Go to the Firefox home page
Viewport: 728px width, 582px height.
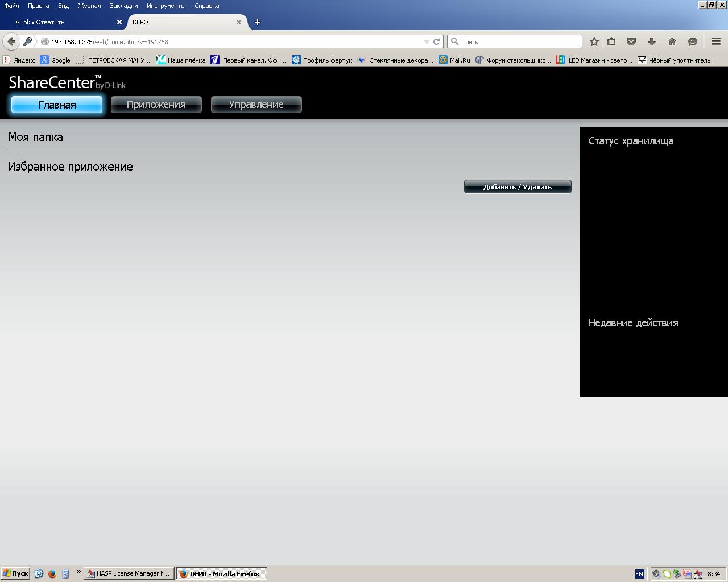672,41
